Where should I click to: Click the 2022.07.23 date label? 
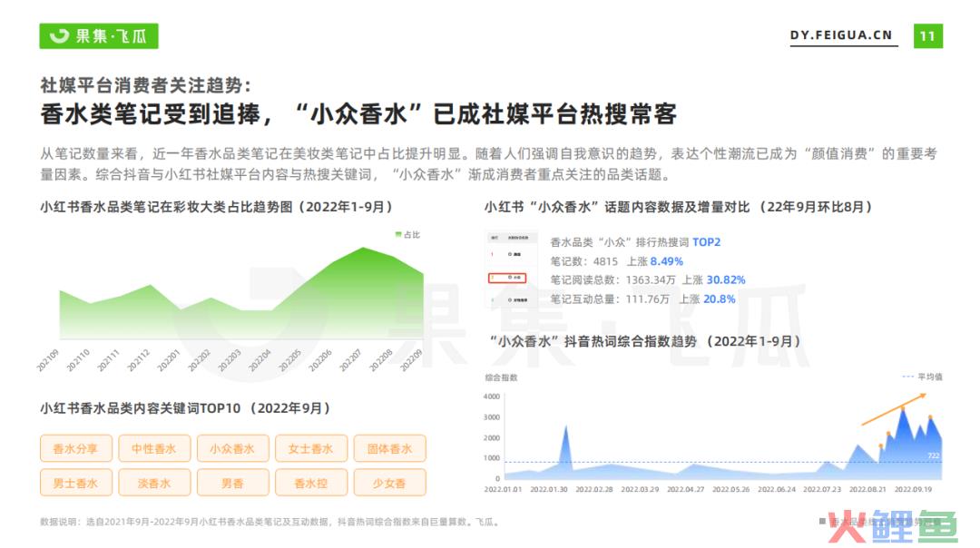click(822, 489)
